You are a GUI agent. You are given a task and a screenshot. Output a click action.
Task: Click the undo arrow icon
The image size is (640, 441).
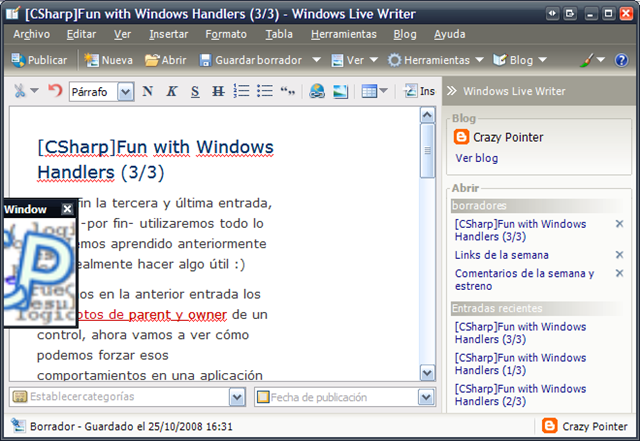click(x=55, y=91)
